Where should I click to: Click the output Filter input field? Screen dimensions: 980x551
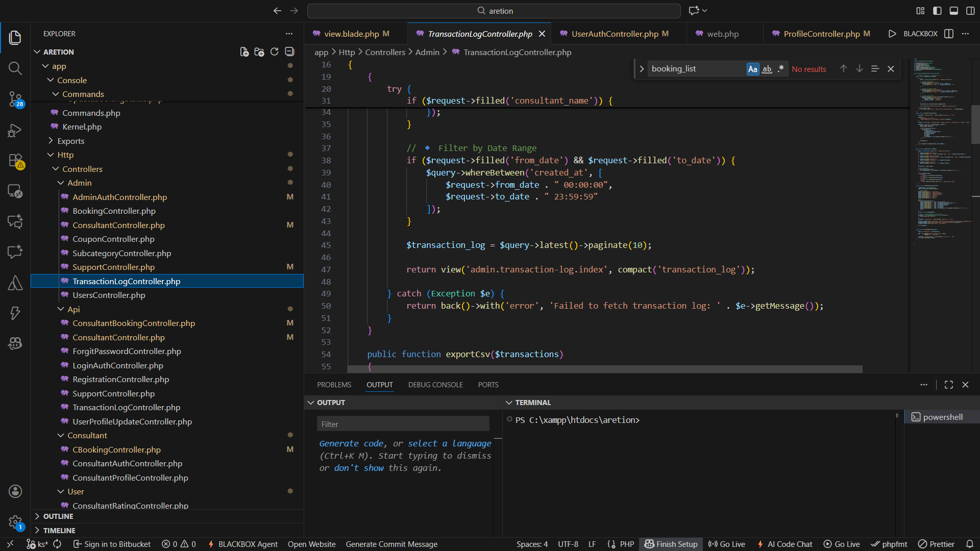403,424
